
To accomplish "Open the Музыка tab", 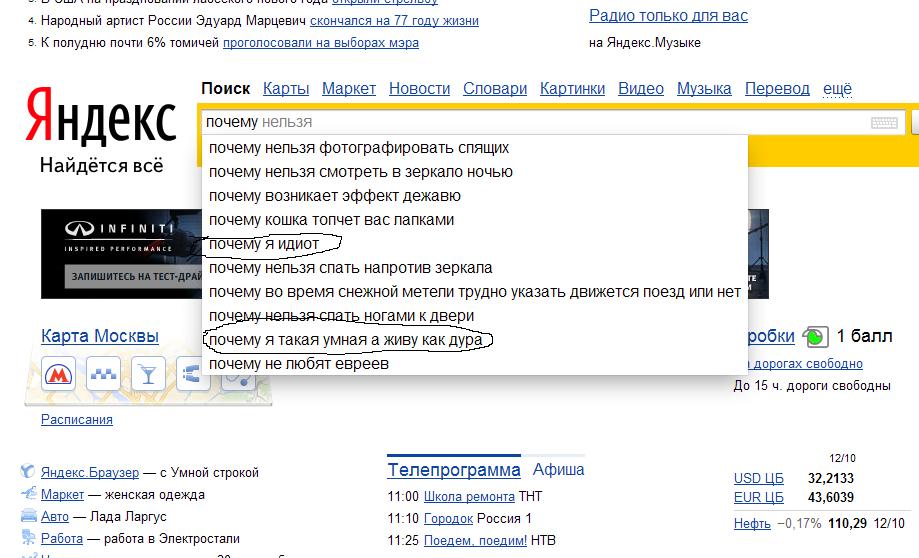I will (x=704, y=89).
